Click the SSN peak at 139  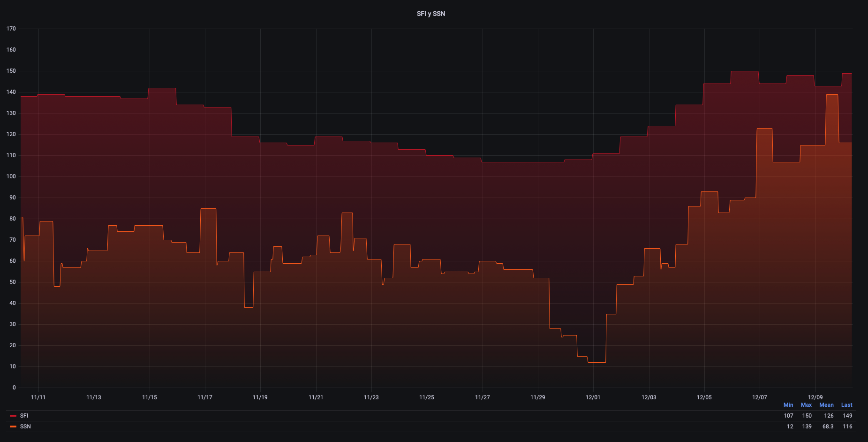832,95
